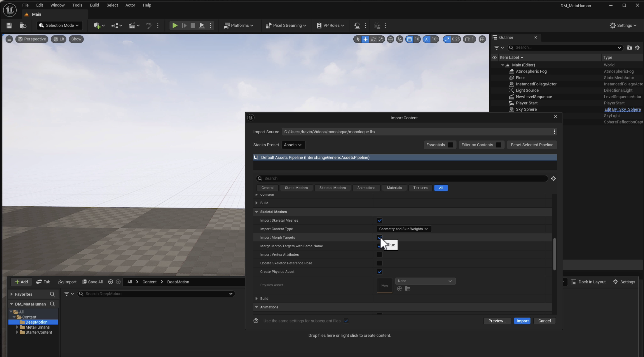This screenshot has width=644, height=357.
Task: Select the Scale tool
Action: coord(381,39)
